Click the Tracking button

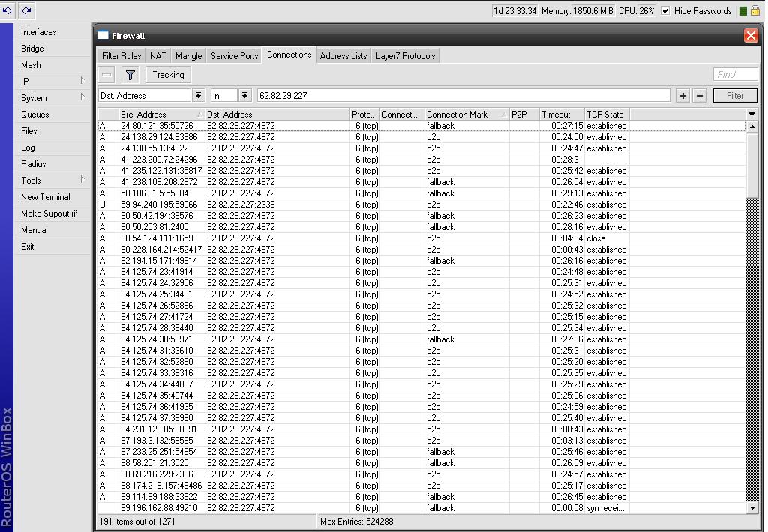[168, 75]
